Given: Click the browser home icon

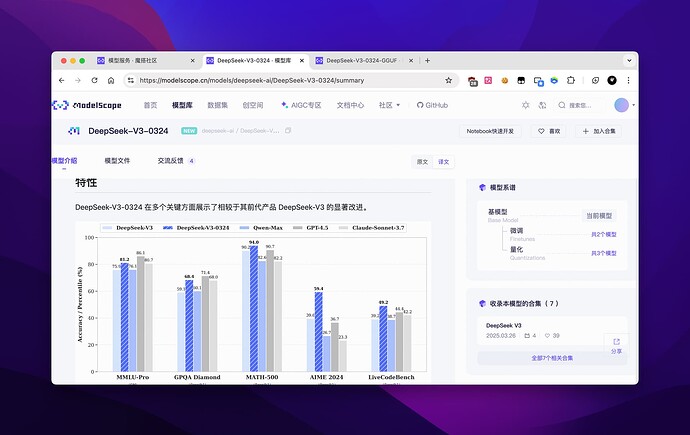Looking at the screenshot, I should coord(111,80).
